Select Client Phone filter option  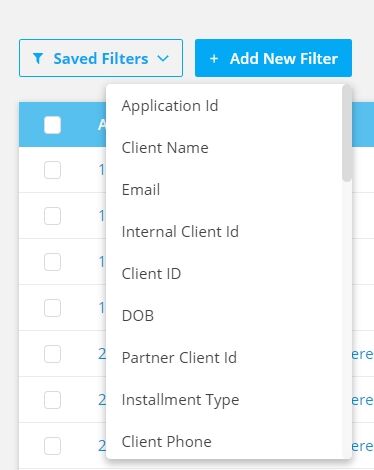click(x=166, y=442)
